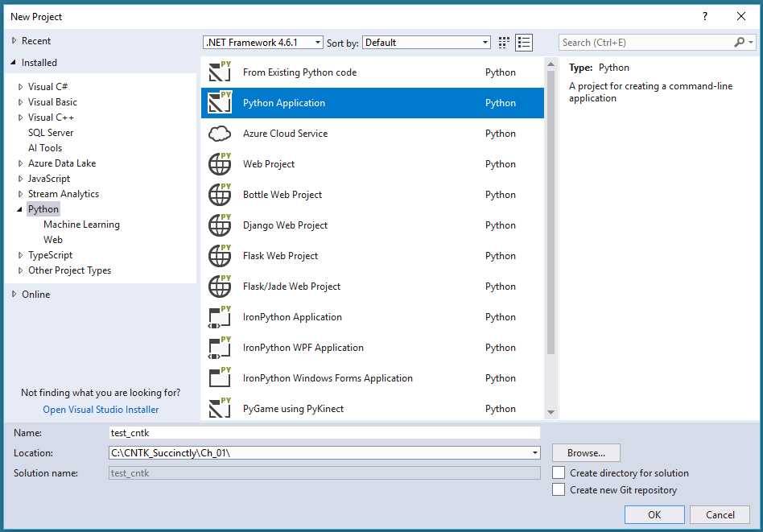763x532 pixels.
Task: Select the IronPython WPF Application icon
Action: pyautogui.click(x=221, y=348)
